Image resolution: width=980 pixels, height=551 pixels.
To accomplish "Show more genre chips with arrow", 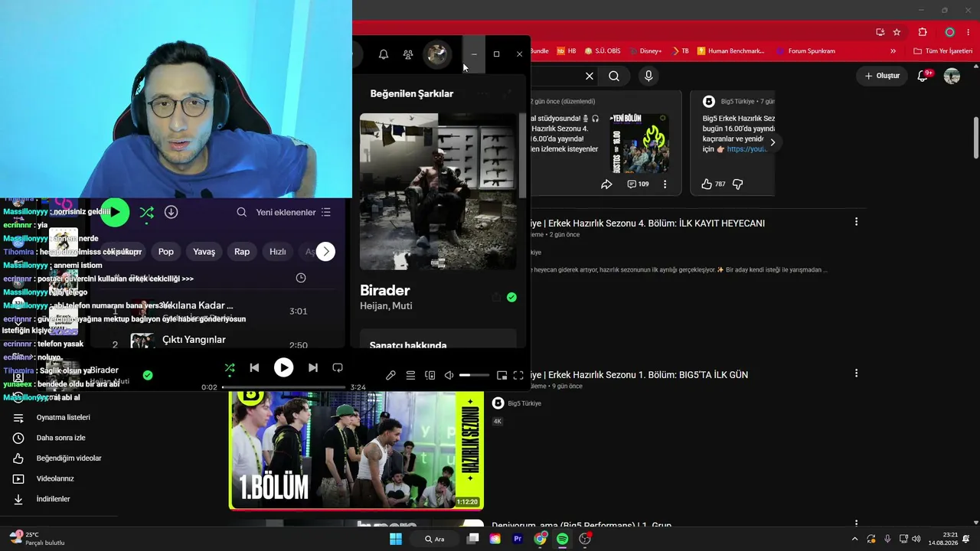I will coord(325,251).
